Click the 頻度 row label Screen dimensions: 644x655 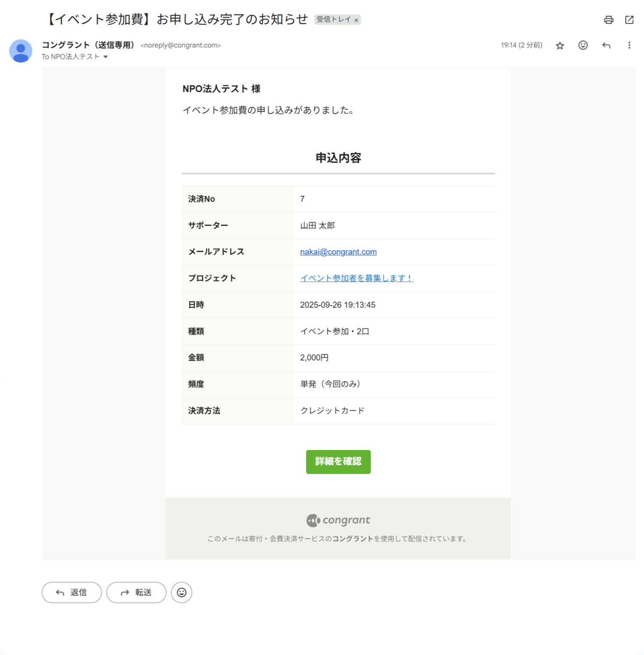pyautogui.click(x=196, y=384)
